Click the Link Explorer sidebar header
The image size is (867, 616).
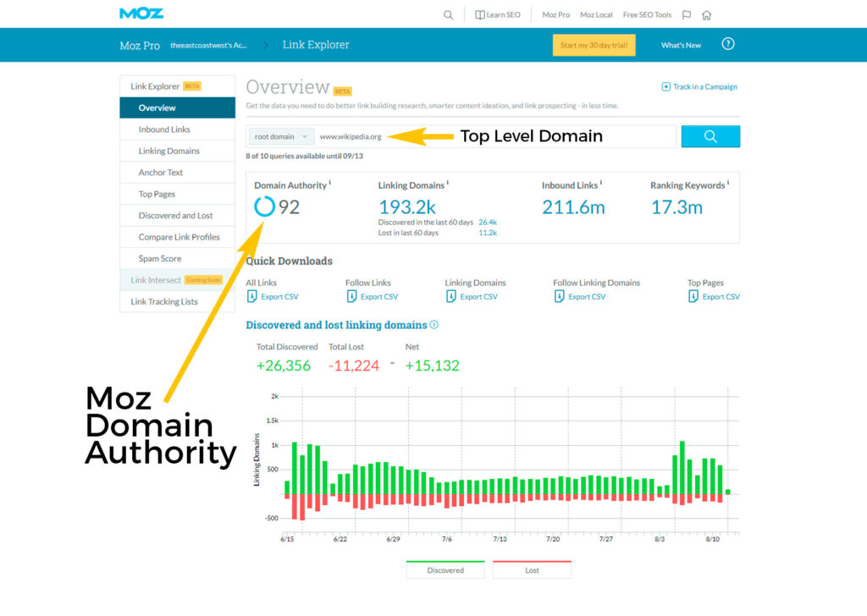pyautogui.click(x=178, y=86)
